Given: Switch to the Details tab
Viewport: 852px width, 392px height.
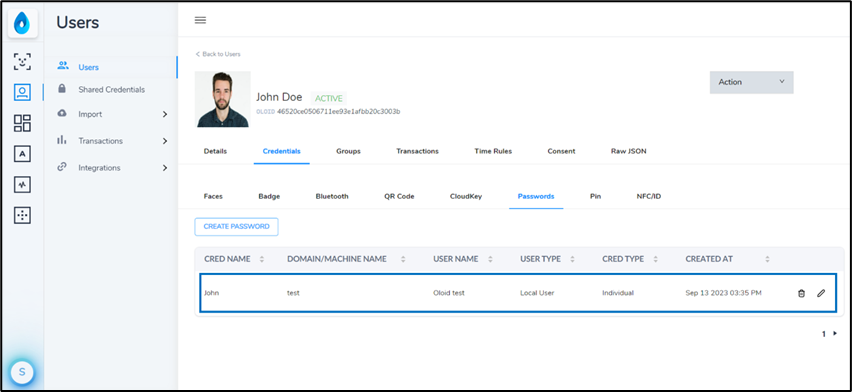Looking at the screenshot, I should click(x=215, y=151).
